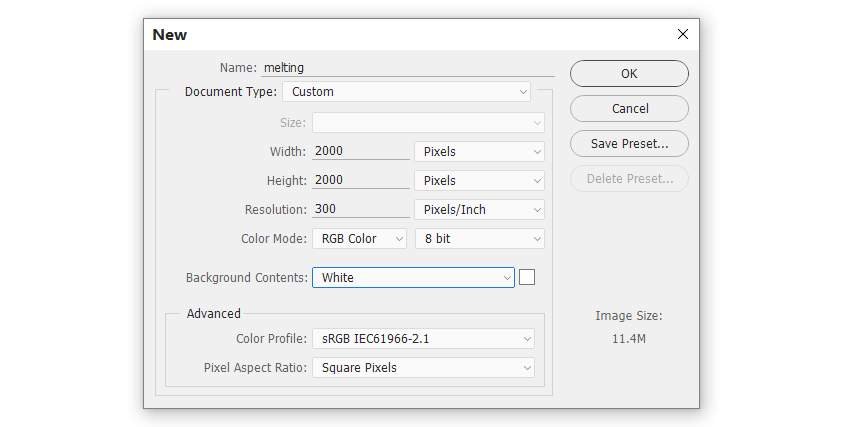The image size is (850, 427).
Task: Open the RGB Color mode dropdown
Action: coord(359,238)
